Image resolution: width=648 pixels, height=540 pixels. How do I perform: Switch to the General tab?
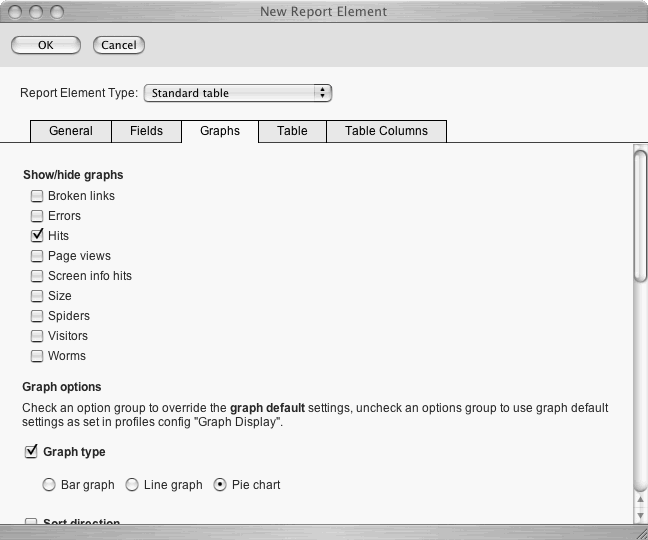(x=71, y=131)
